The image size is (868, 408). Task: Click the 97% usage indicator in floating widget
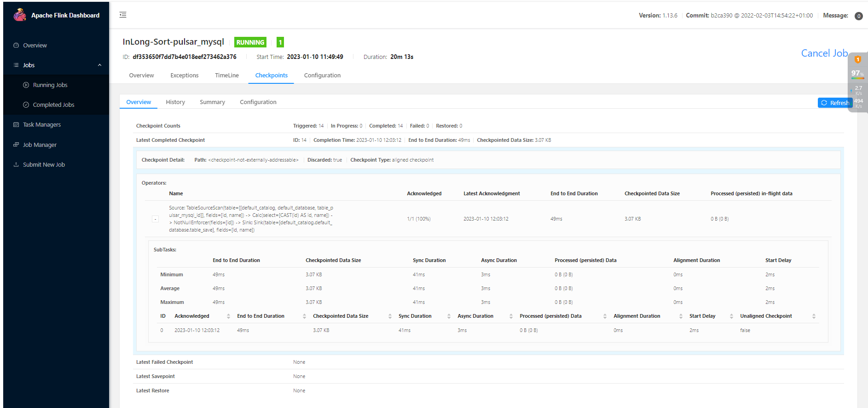[x=857, y=73]
